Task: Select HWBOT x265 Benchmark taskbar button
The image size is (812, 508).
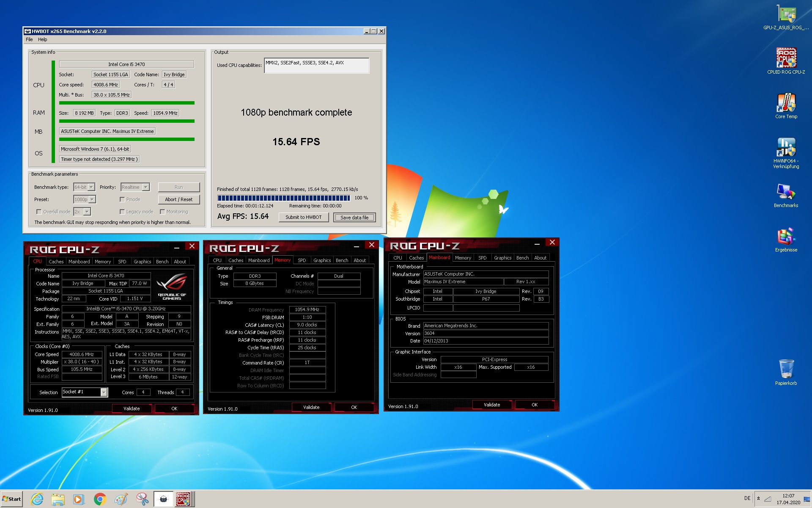Action: 163,499
